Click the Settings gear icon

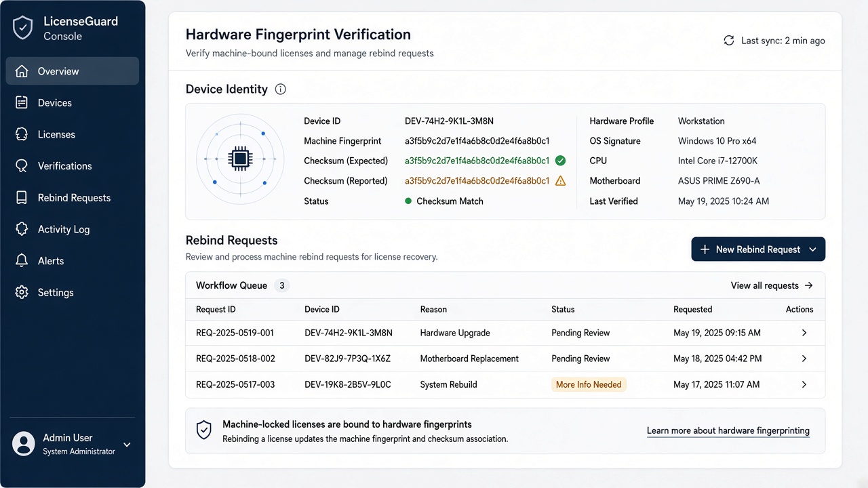point(22,293)
